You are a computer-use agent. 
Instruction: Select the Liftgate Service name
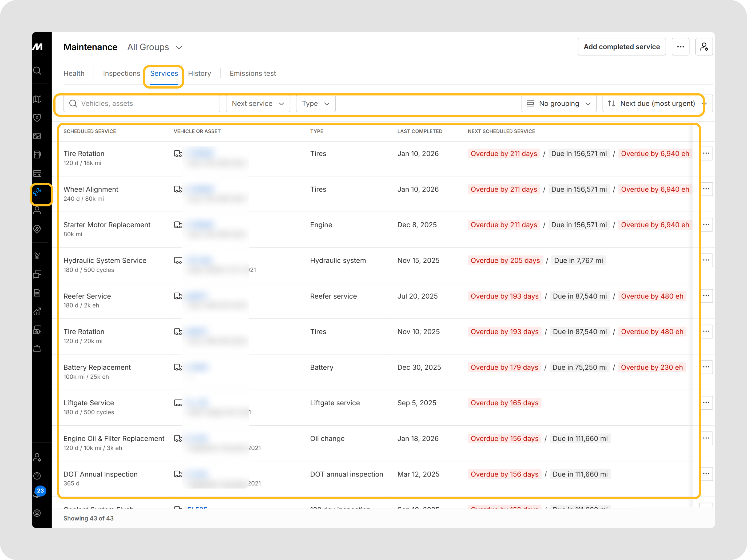click(x=89, y=403)
